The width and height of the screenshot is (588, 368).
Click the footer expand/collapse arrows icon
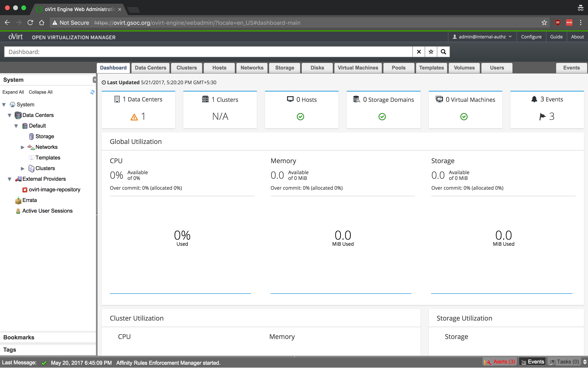point(585,362)
